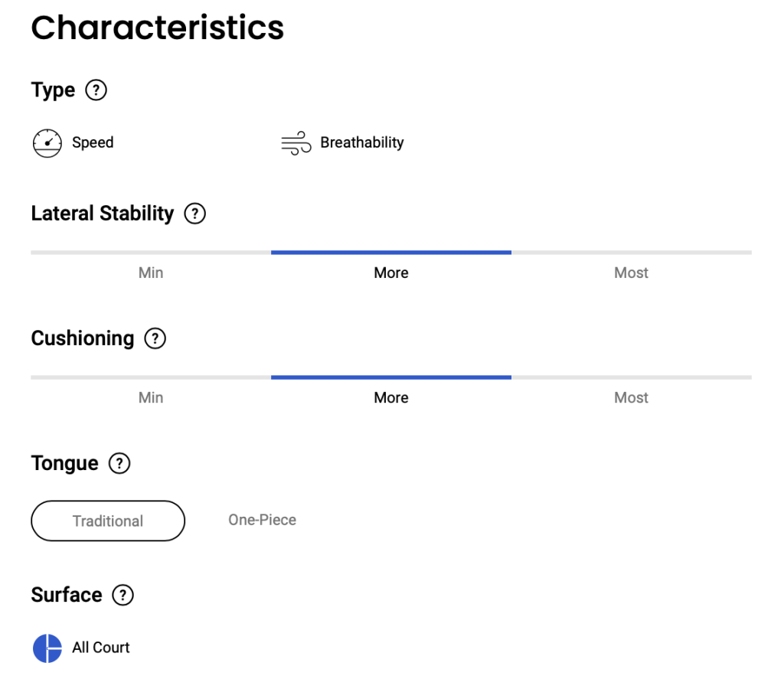Select the One-Piece tongue option
This screenshot has height=689, width=784.
(262, 520)
